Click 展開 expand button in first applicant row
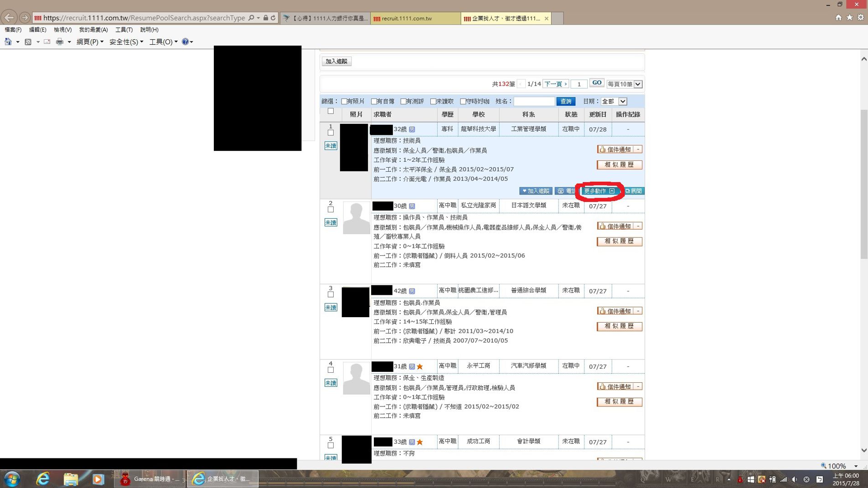Image resolution: width=868 pixels, height=488 pixels. (x=633, y=191)
